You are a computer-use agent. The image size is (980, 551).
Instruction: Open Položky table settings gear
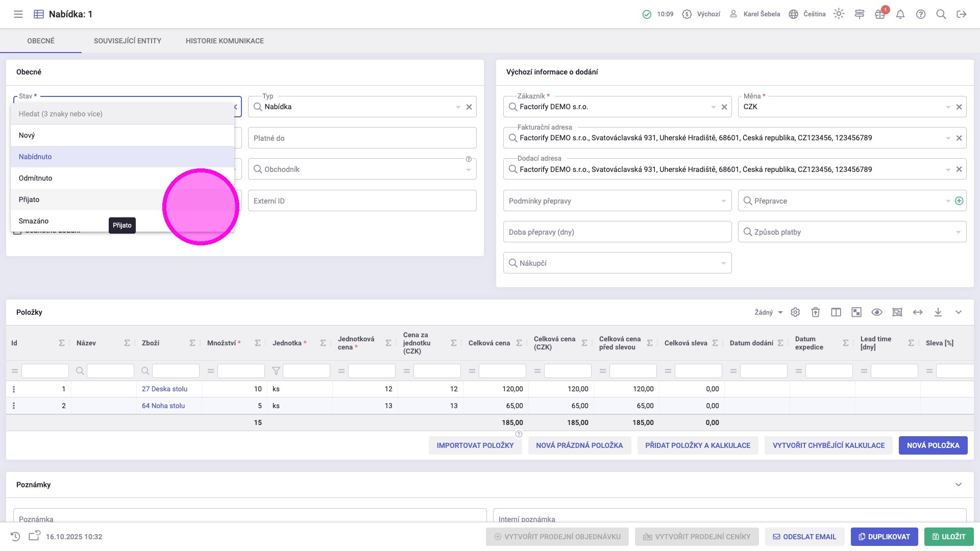(795, 312)
